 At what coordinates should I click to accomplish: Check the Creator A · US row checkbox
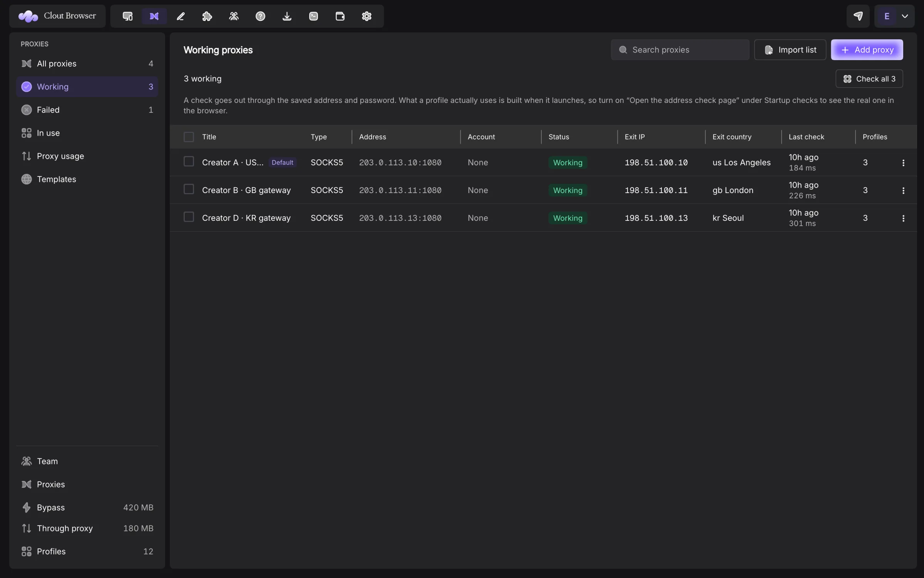[189, 161]
